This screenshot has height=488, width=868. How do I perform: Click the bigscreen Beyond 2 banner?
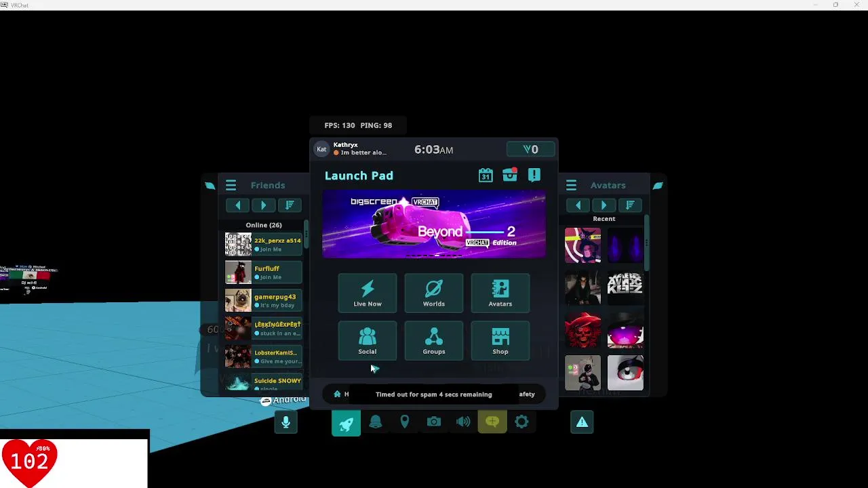coord(434,224)
